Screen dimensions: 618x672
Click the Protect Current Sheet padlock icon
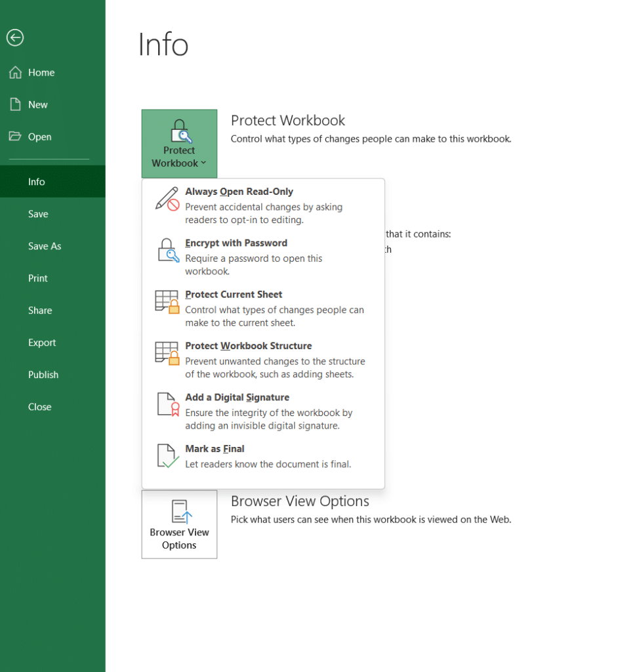click(167, 303)
